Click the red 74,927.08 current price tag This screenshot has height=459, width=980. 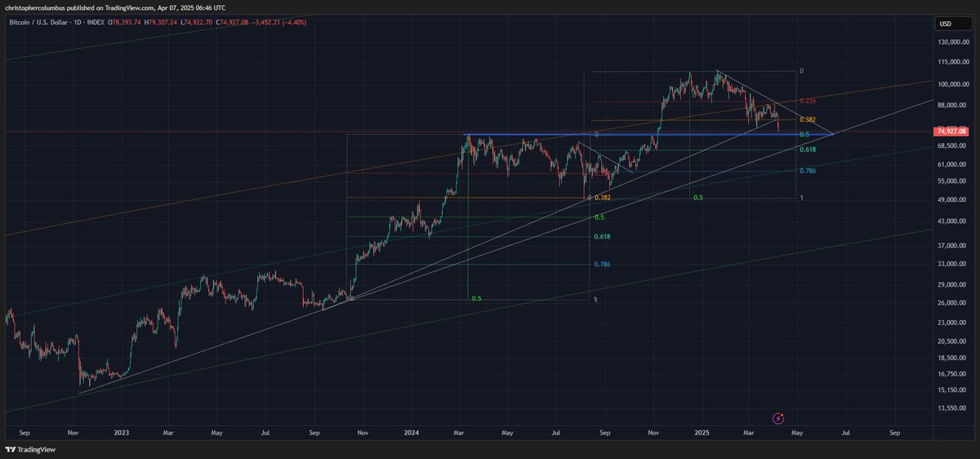click(x=951, y=131)
